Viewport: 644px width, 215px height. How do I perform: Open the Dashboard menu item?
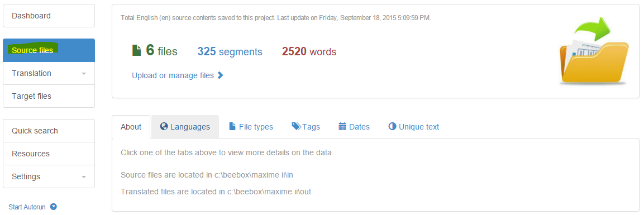tap(49, 16)
